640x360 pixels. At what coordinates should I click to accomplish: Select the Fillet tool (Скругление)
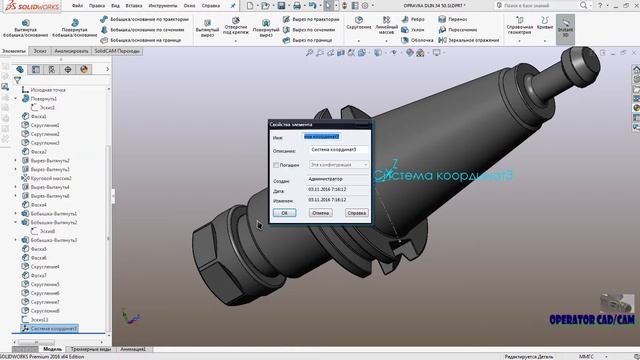pos(359,23)
